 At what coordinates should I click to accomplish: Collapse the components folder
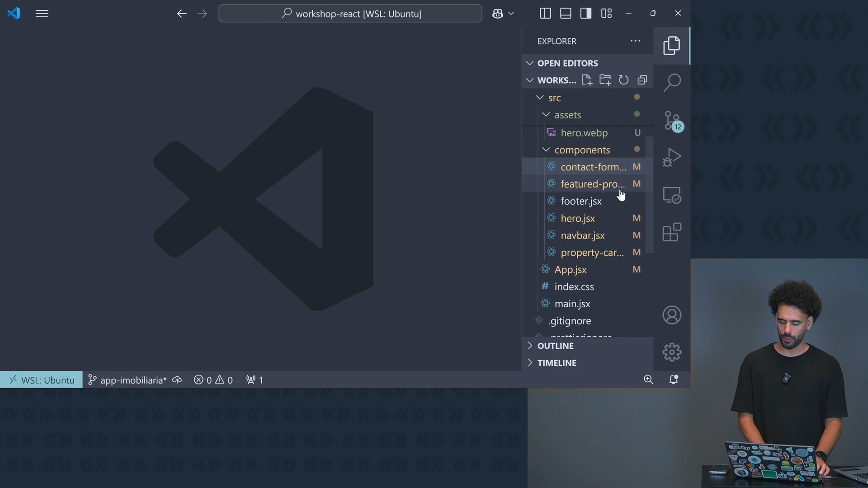point(582,150)
